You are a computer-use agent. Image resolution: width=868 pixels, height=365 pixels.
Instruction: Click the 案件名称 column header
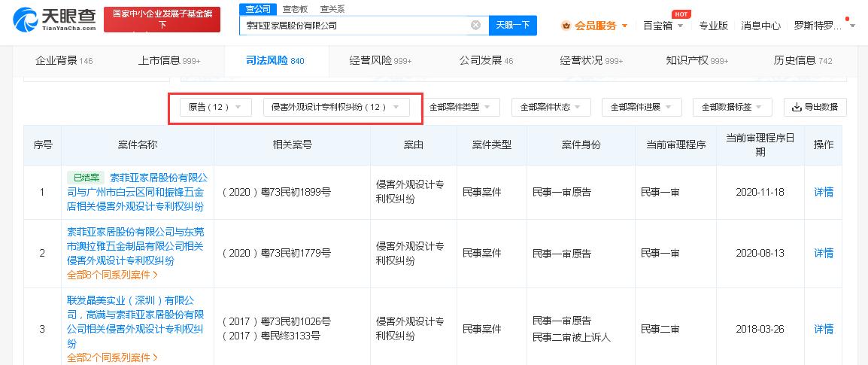point(138,144)
